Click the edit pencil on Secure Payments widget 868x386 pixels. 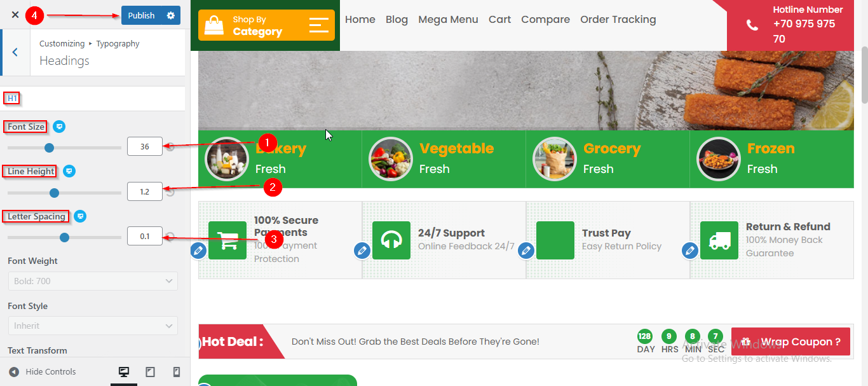click(x=198, y=251)
